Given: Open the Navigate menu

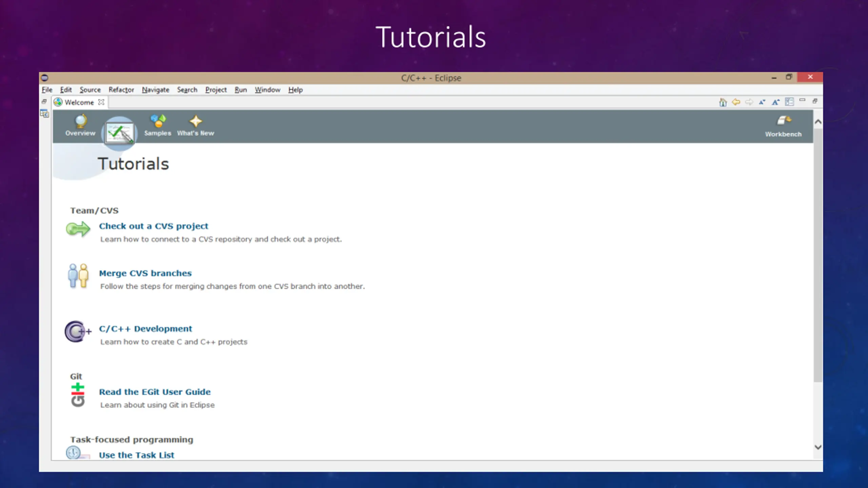Looking at the screenshot, I should [156, 90].
